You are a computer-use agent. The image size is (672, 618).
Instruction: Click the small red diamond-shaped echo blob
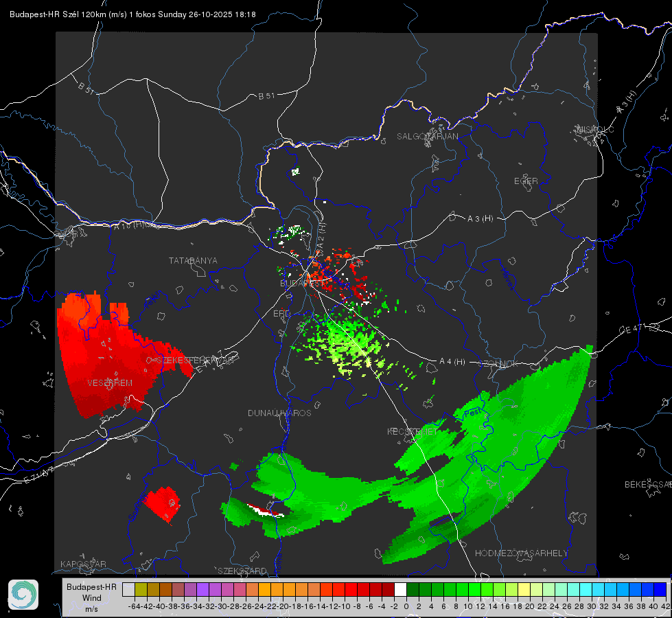pos(162,505)
